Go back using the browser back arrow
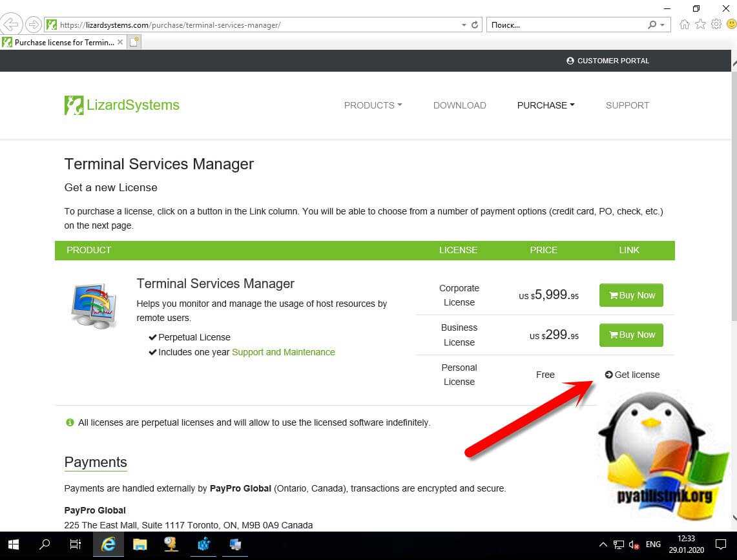This screenshot has width=737, height=560. pyautogui.click(x=11, y=25)
